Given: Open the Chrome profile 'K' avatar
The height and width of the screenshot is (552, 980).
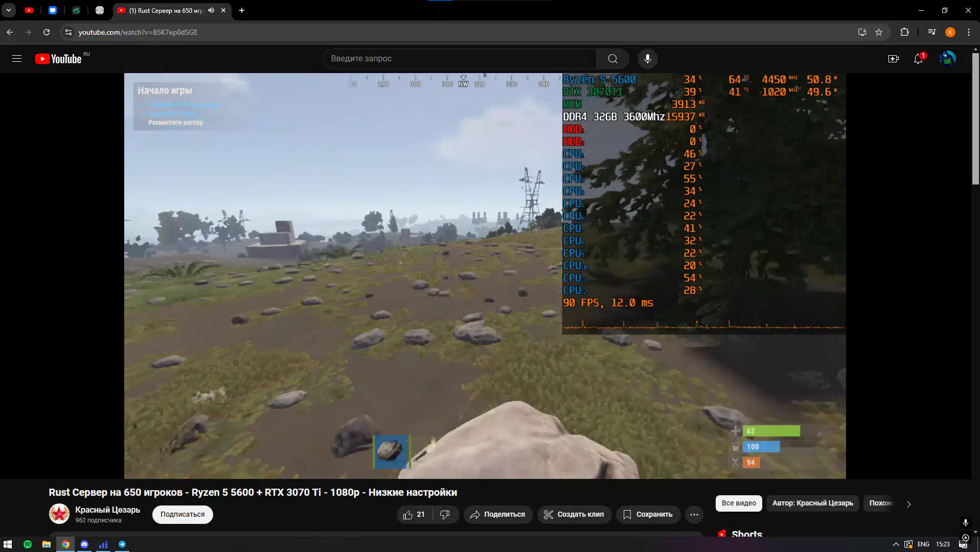Looking at the screenshot, I should point(950,32).
